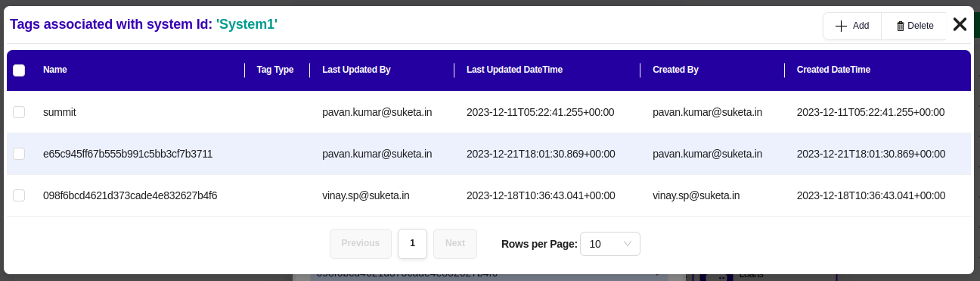Check the box for e65c945ff67b555b991c5bb3cf7b3711 row

[x=19, y=154]
